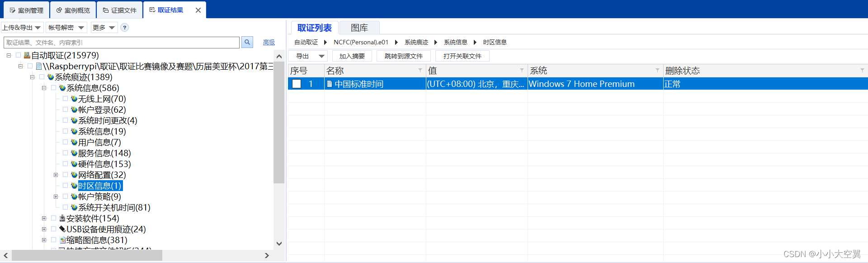Click tree horizontal scrollbar right arrow
868x263 pixels.
tap(267, 255)
